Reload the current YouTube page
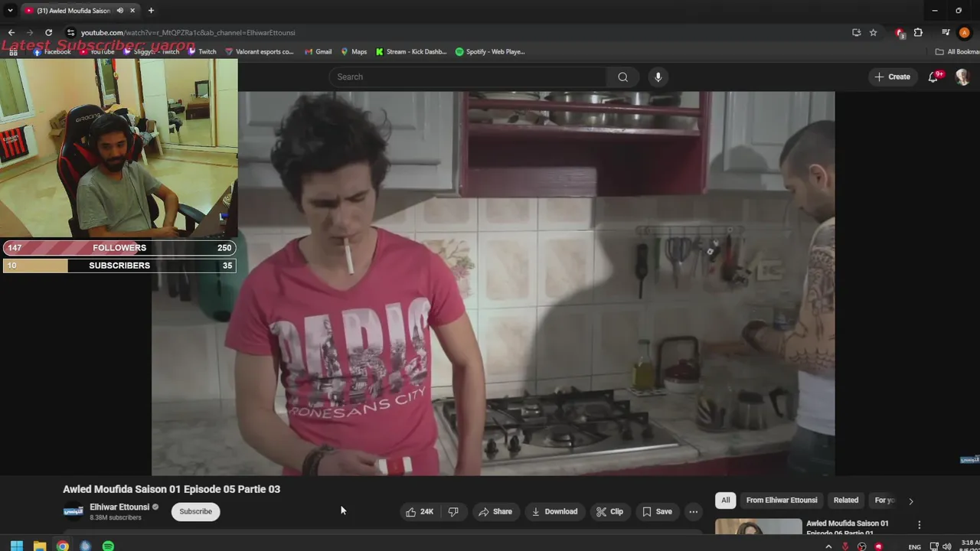The width and height of the screenshot is (980, 551). 48,32
